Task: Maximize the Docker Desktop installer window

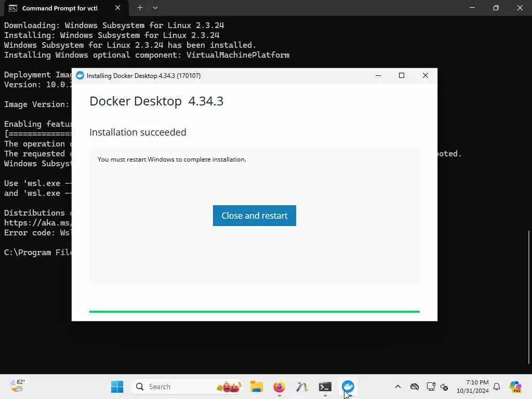Action: click(402, 75)
